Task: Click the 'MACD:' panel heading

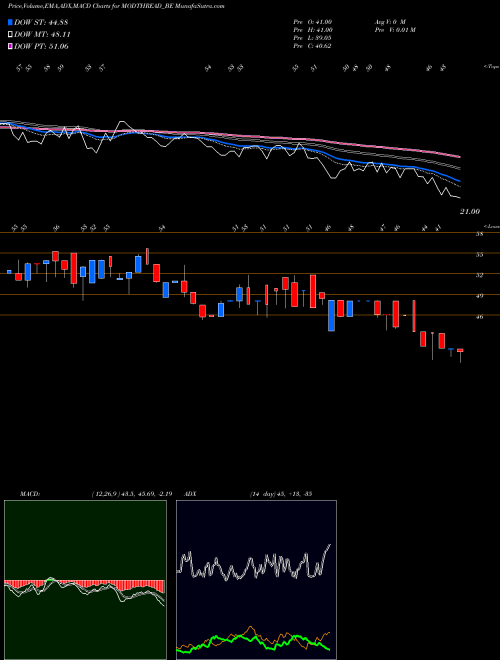Action: click(x=29, y=493)
